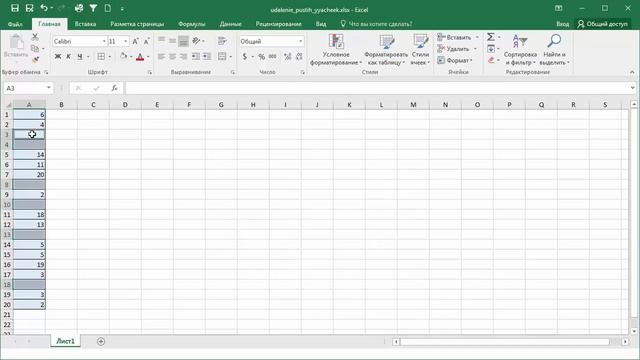This screenshot has height=360, width=640.
Task: Click the Percent style icon
Action: pos(262,56)
